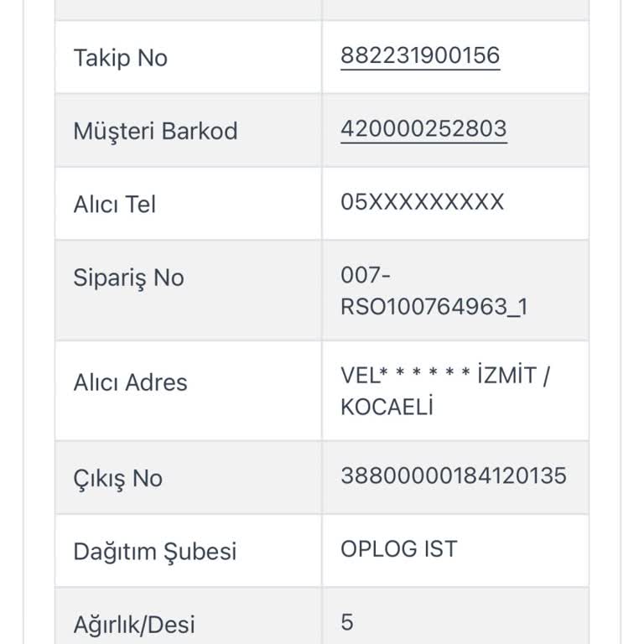Select the Ağırlık/Desi label
644x644 pixels.
134,625
